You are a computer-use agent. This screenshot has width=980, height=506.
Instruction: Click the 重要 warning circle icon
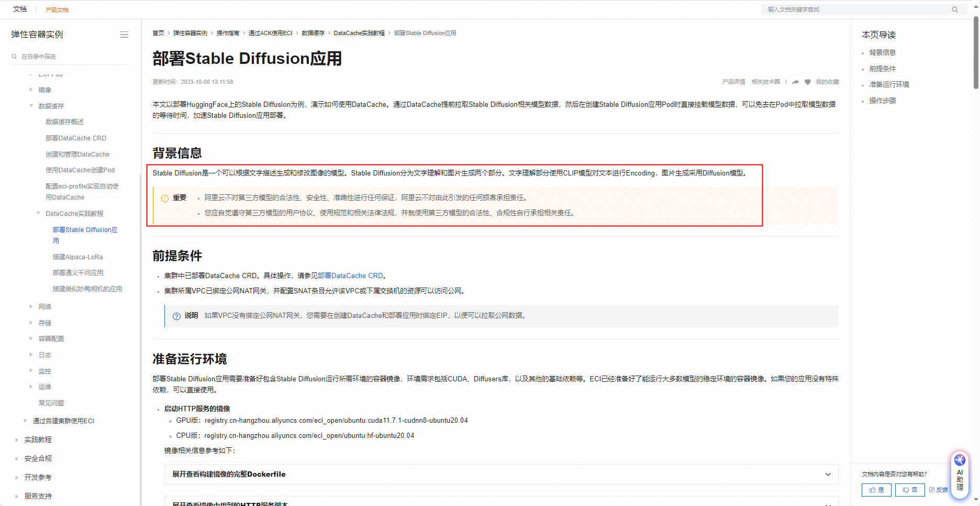(x=165, y=199)
